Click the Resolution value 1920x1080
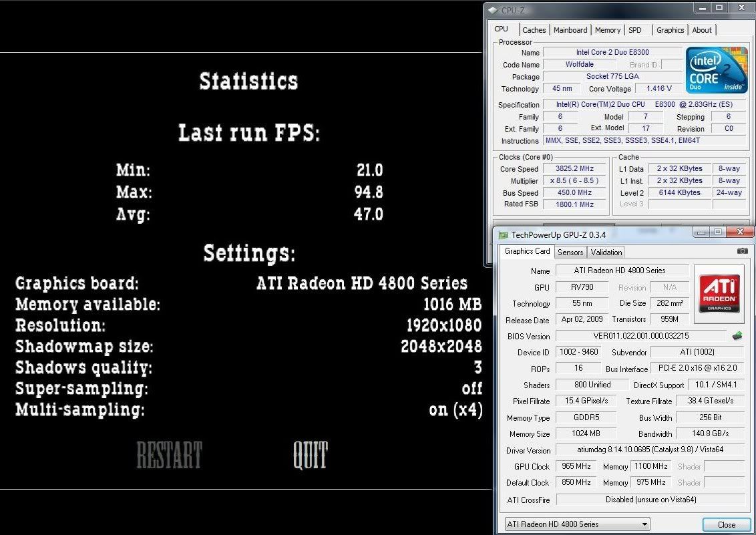The height and width of the screenshot is (535, 756). 443,325
